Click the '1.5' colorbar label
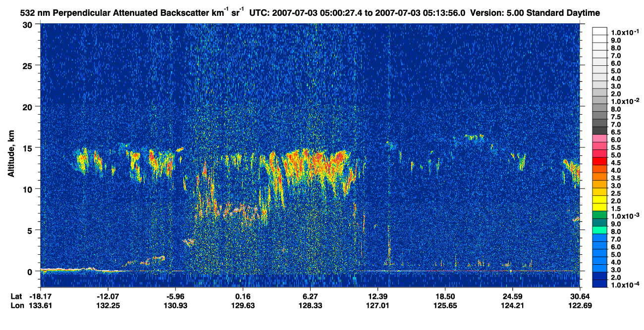 [616, 209]
